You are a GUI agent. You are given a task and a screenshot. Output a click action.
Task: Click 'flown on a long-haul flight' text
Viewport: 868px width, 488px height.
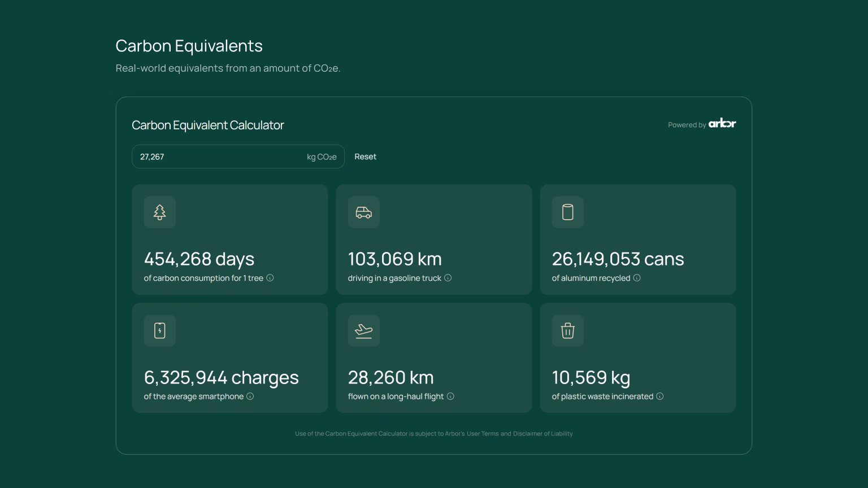[x=396, y=396]
